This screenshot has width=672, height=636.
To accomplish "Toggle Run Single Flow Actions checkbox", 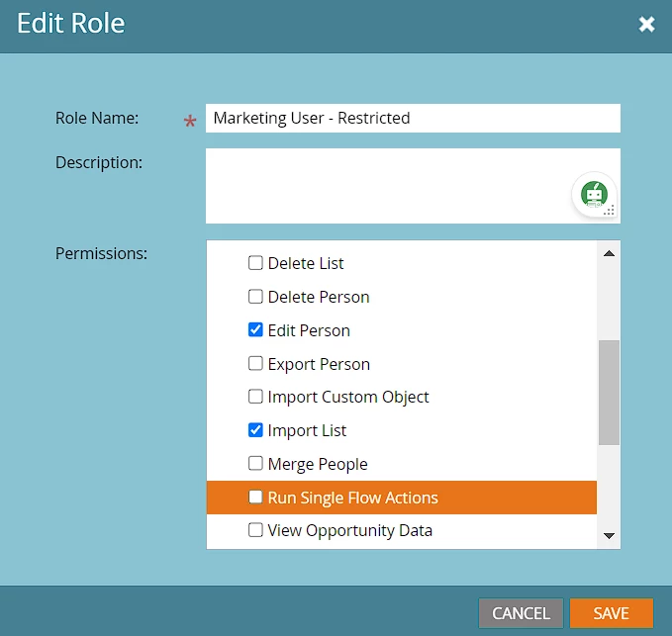I will click(x=255, y=498).
